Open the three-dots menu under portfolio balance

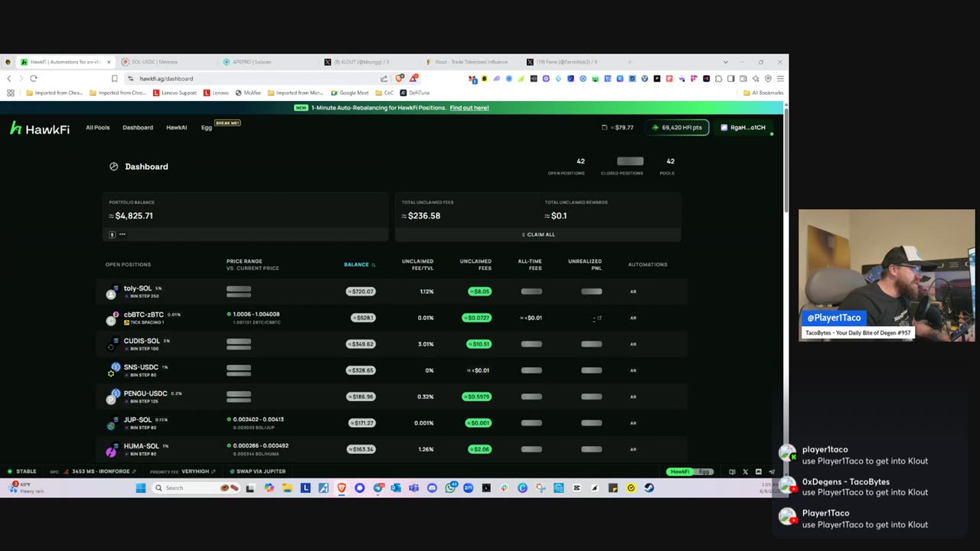(x=122, y=234)
